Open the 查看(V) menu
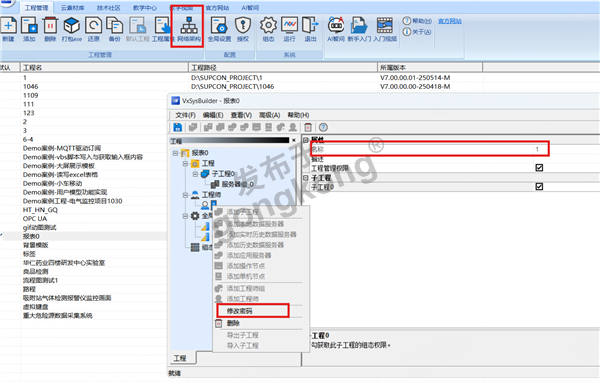600x383 pixels. 241,115
